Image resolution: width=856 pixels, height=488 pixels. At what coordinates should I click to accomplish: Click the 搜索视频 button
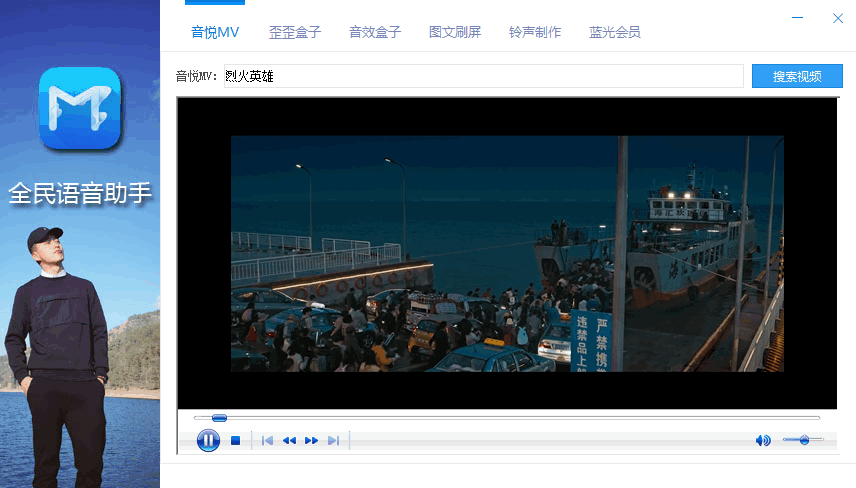797,76
